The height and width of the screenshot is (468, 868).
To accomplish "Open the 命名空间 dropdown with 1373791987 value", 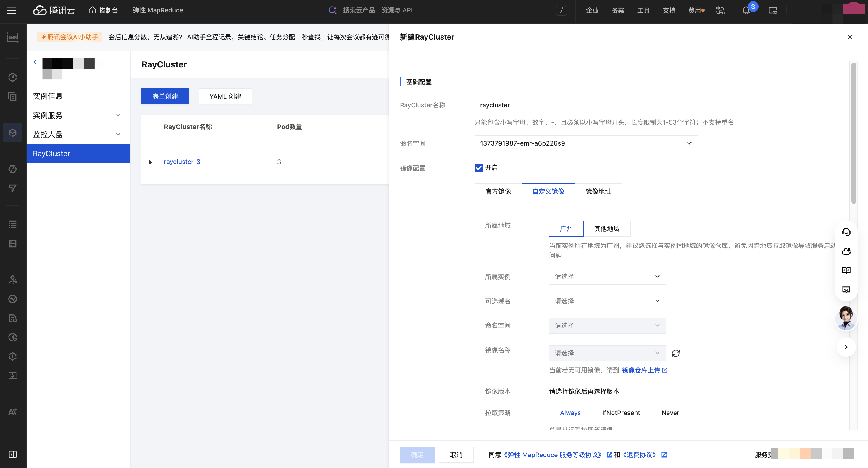I will tap(586, 143).
